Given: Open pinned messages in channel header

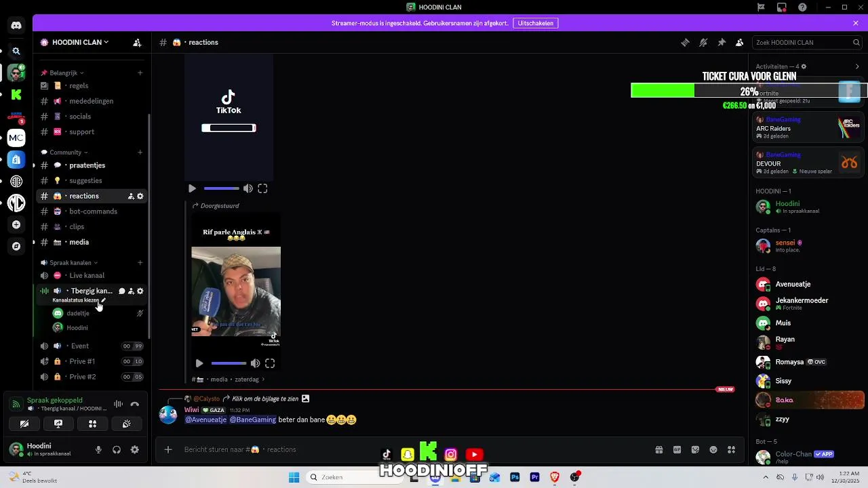Looking at the screenshot, I should (x=722, y=42).
